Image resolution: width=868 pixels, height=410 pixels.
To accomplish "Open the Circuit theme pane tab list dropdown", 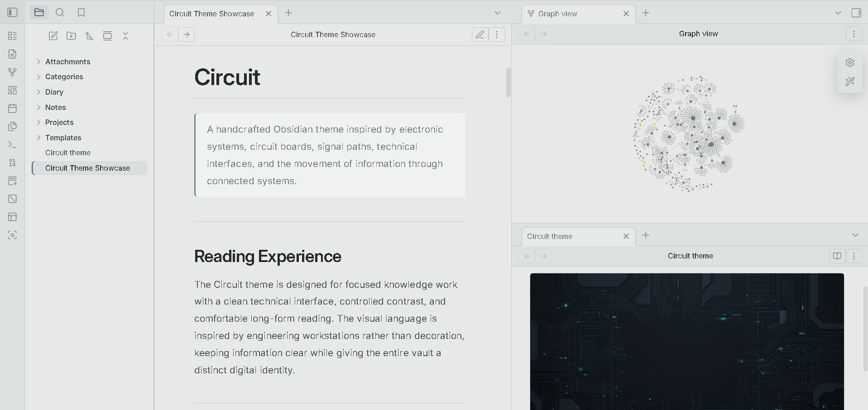I will (855, 235).
